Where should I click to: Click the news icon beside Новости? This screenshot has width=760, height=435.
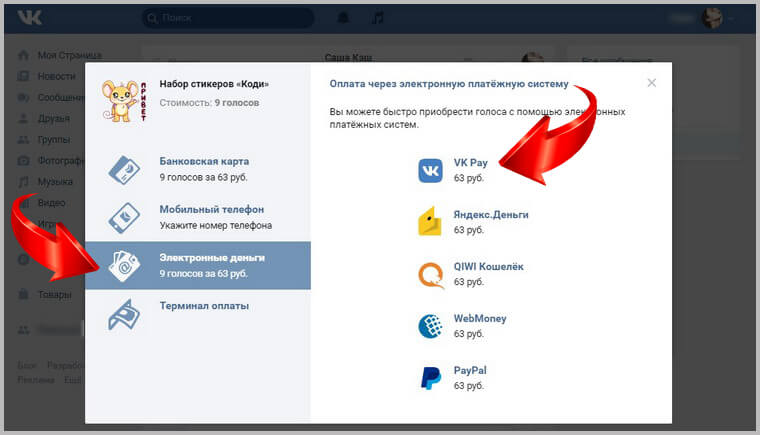click(23, 76)
